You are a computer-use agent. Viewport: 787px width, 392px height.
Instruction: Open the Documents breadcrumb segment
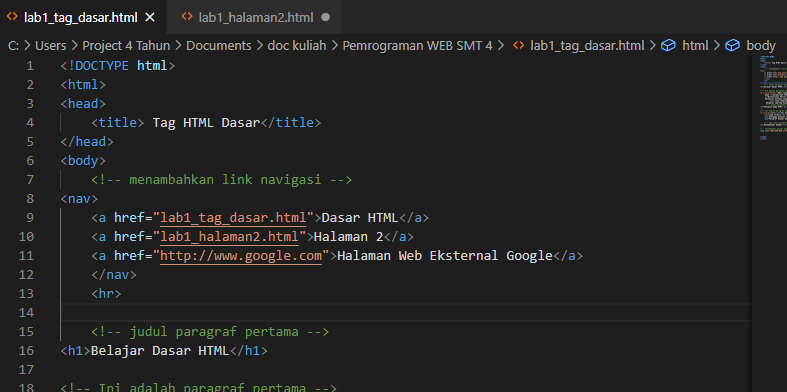coord(219,46)
